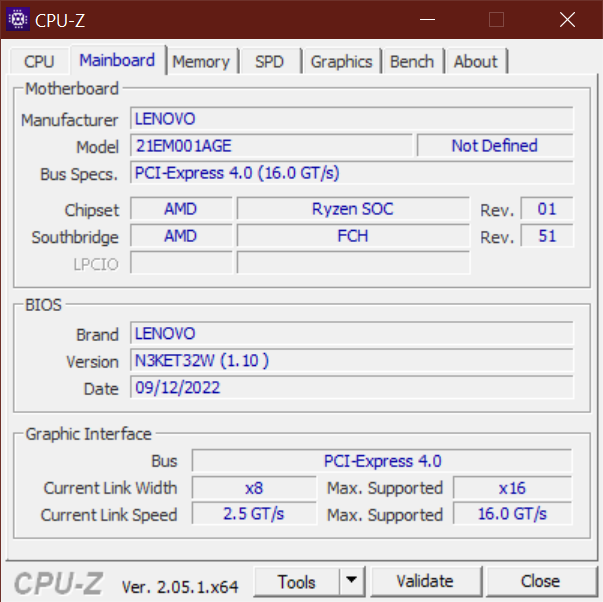Open the Tools dropdown arrow
Viewport: 603px width, 602px height.
pos(352,580)
